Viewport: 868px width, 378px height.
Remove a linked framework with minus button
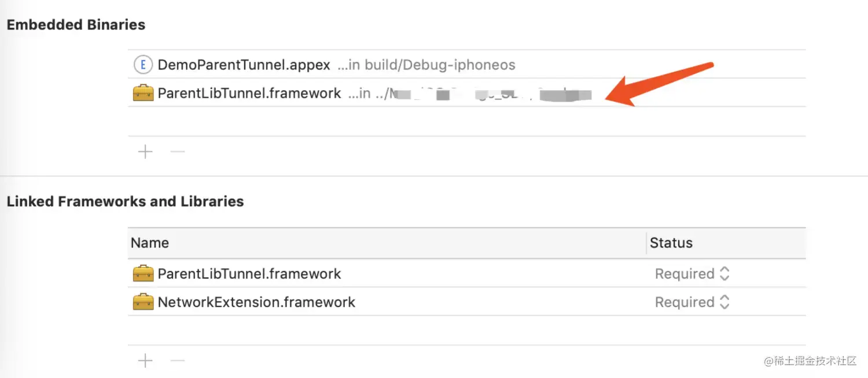click(178, 361)
